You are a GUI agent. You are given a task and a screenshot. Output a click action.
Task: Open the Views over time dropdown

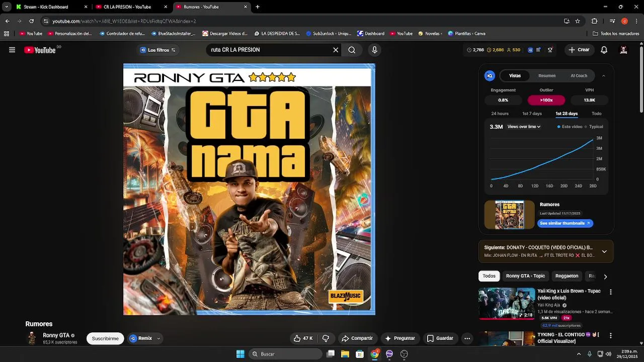(524, 127)
